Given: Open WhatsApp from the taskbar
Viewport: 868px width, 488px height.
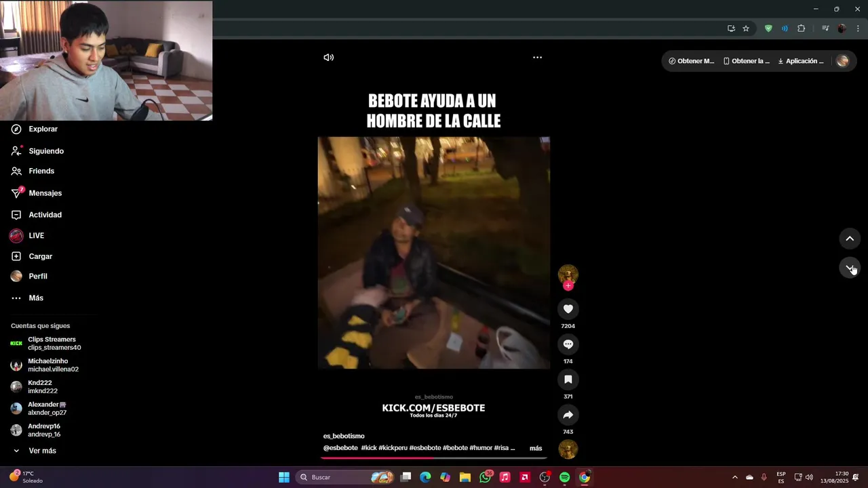Looking at the screenshot, I should point(485,477).
